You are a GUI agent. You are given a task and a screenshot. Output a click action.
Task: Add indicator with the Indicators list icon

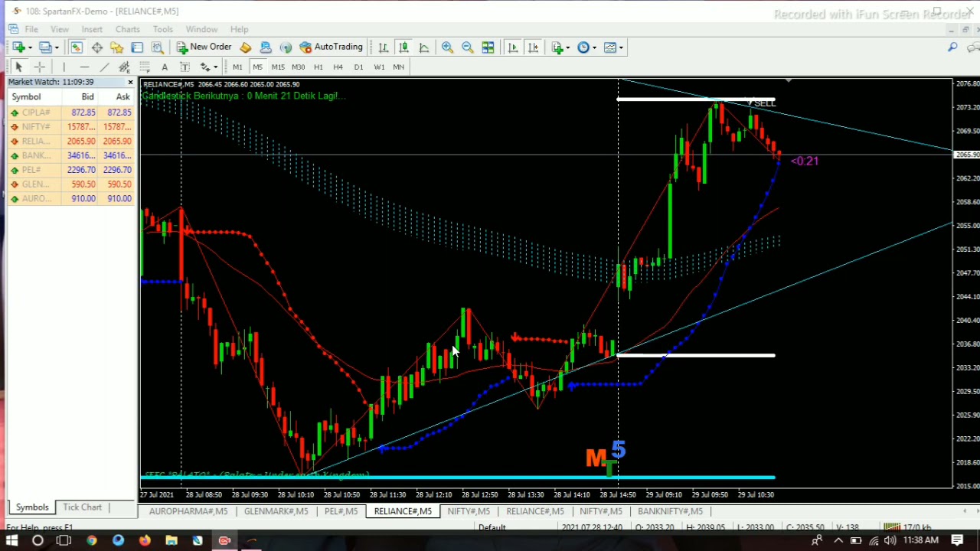(557, 47)
